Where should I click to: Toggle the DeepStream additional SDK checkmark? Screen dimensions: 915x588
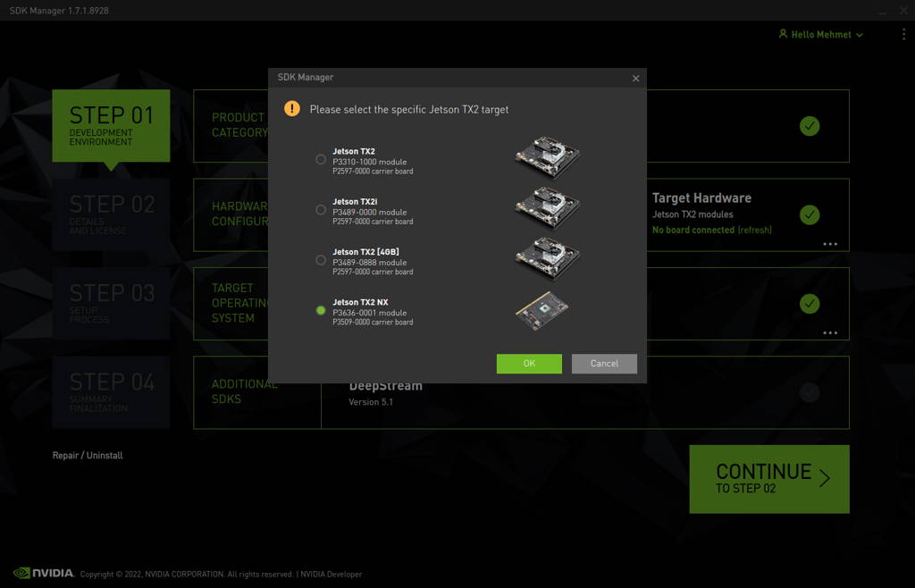click(x=810, y=392)
